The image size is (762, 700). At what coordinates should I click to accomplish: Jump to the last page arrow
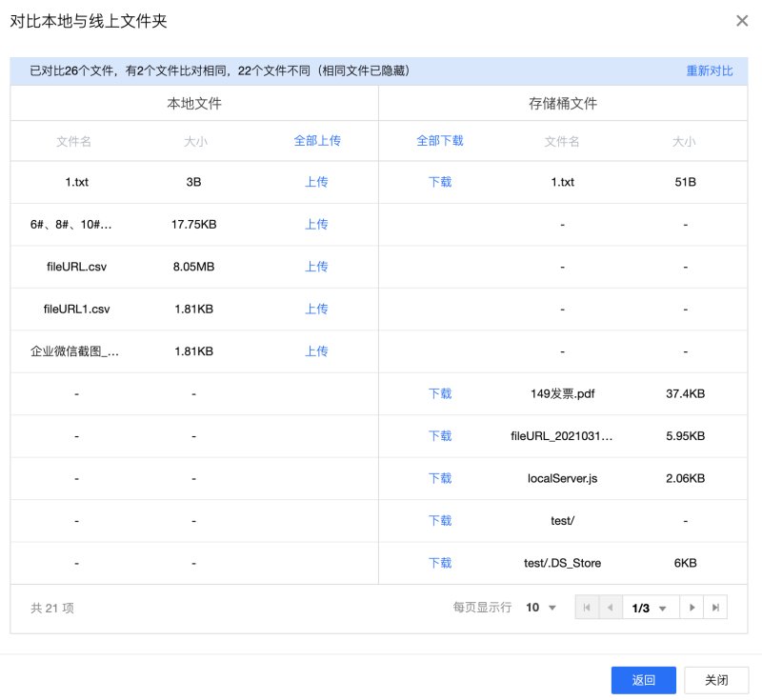pyautogui.click(x=715, y=608)
